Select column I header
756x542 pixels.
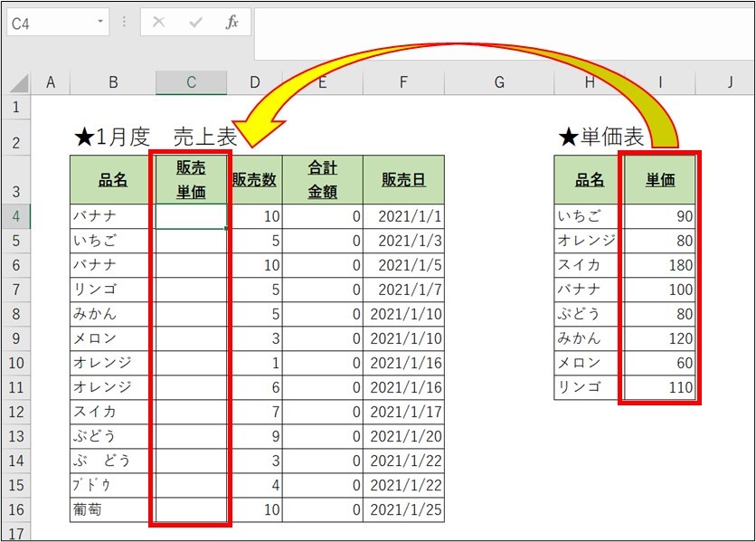pos(659,82)
